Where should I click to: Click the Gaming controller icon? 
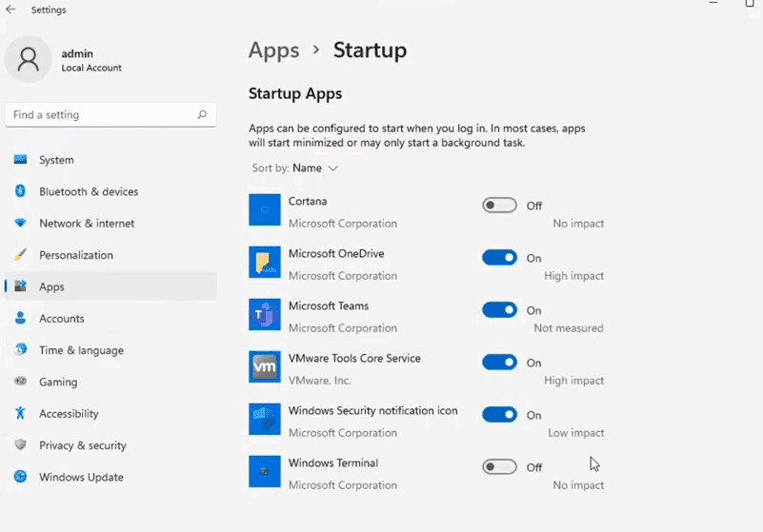click(x=20, y=381)
